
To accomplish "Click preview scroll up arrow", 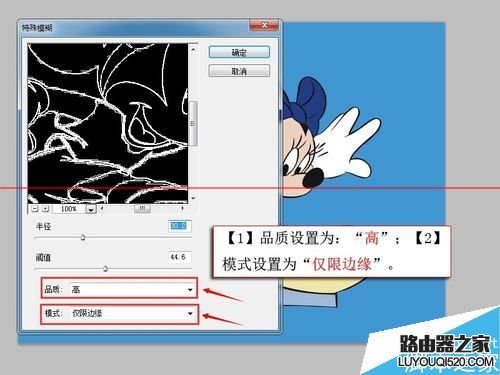I will pyautogui.click(x=193, y=50).
